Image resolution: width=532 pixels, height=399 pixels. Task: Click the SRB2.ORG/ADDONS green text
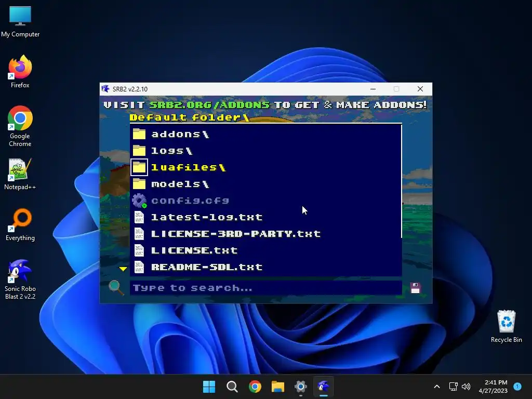pos(209,105)
